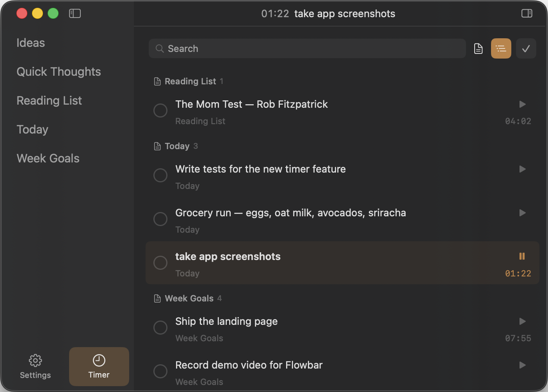Mark Grocery run task as complete

click(x=160, y=219)
